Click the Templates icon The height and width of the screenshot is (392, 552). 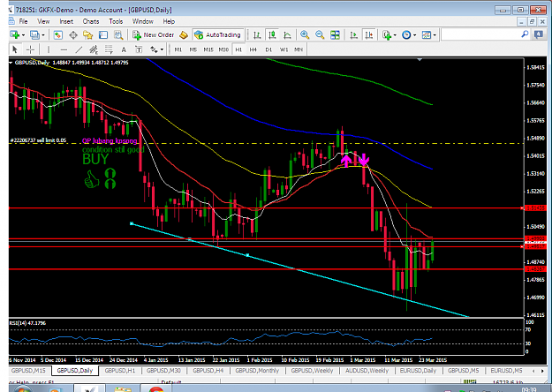[427, 34]
